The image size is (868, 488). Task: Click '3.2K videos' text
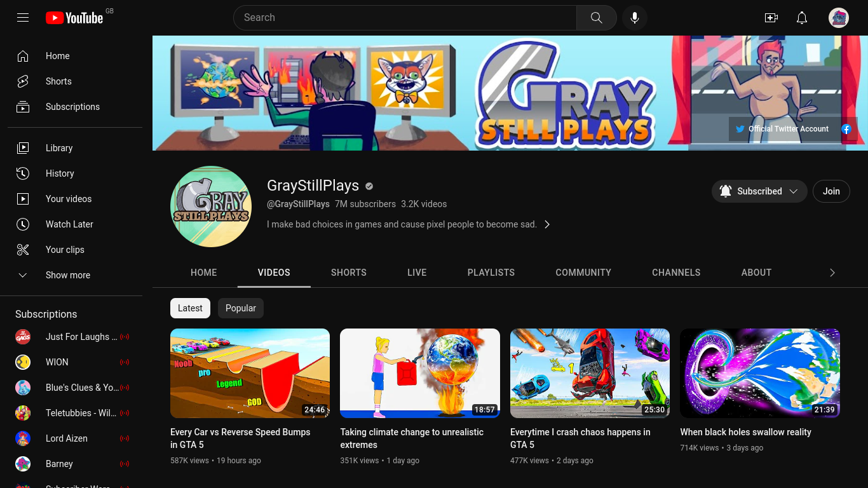(424, 204)
